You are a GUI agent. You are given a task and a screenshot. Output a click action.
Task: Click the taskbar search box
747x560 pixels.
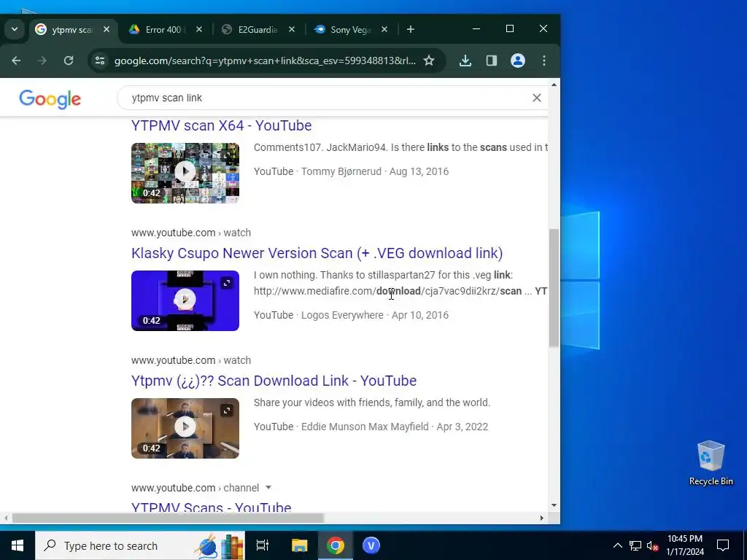click(140, 545)
